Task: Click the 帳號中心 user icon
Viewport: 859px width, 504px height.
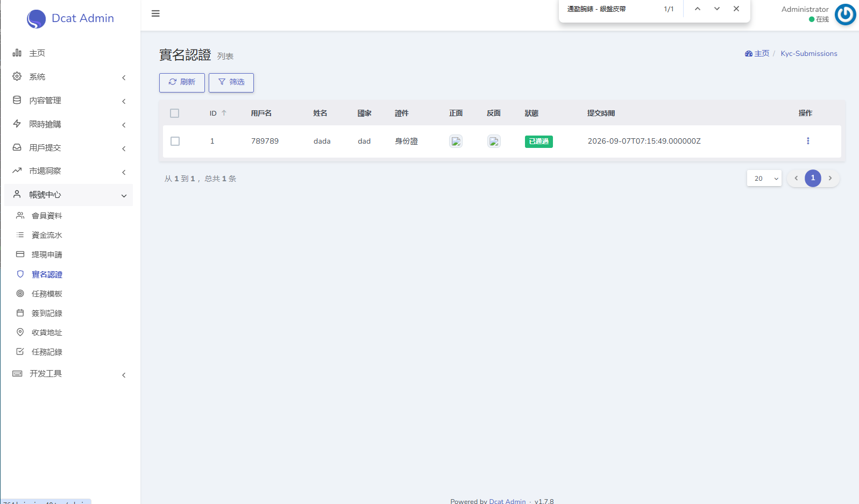Action: (17, 194)
